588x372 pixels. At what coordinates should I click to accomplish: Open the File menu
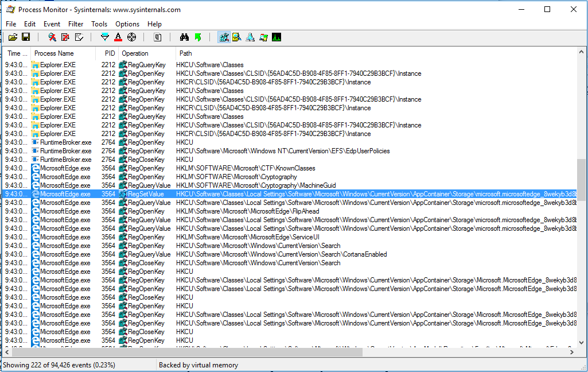click(x=11, y=24)
